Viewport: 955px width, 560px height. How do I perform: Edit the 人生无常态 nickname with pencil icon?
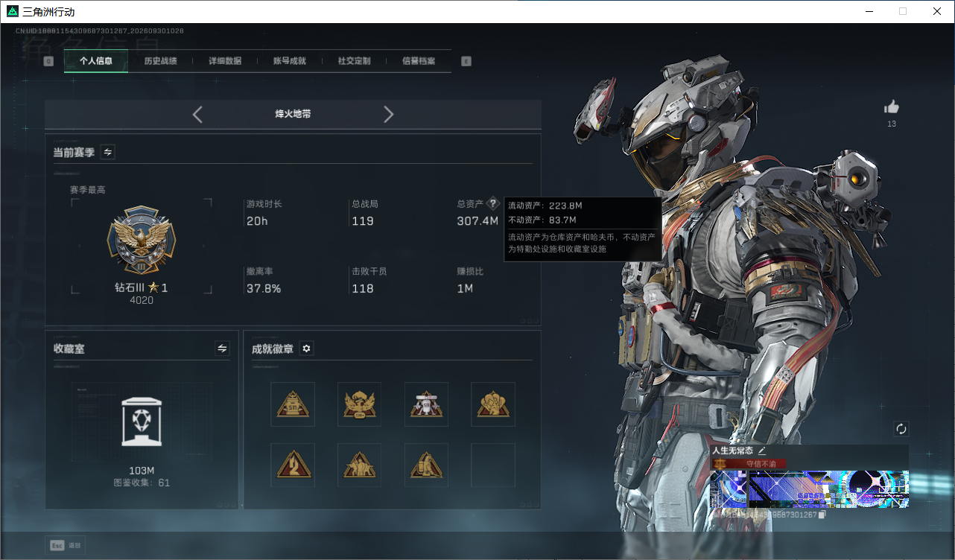click(x=762, y=451)
